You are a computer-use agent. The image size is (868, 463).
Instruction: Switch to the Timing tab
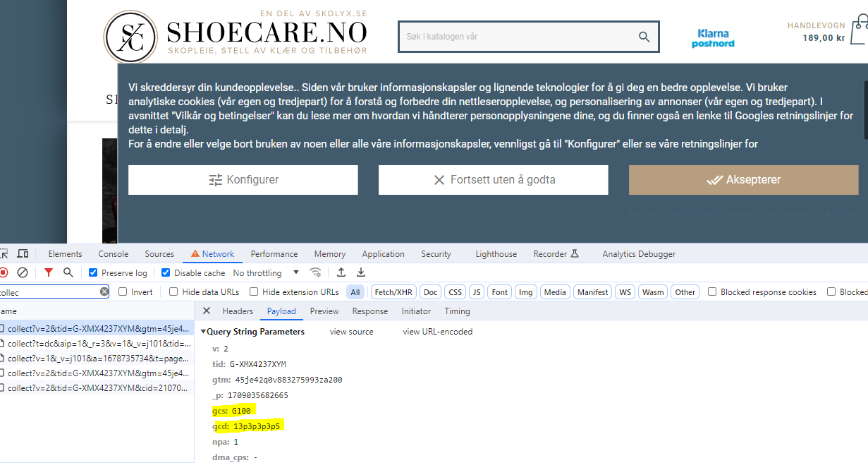pyautogui.click(x=457, y=311)
